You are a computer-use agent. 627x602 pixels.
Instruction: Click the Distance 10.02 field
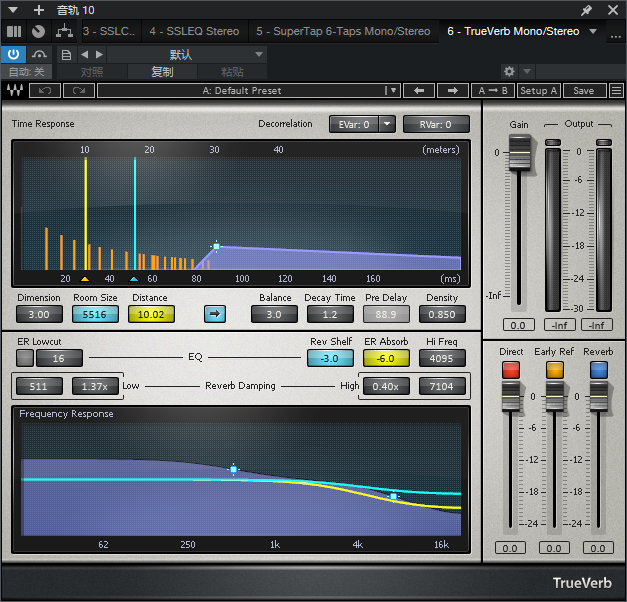point(151,314)
